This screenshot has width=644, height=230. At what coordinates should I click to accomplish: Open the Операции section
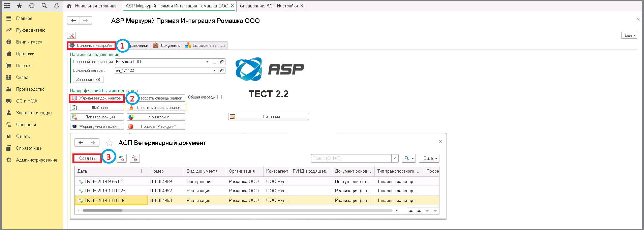pyautogui.click(x=26, y=125)
